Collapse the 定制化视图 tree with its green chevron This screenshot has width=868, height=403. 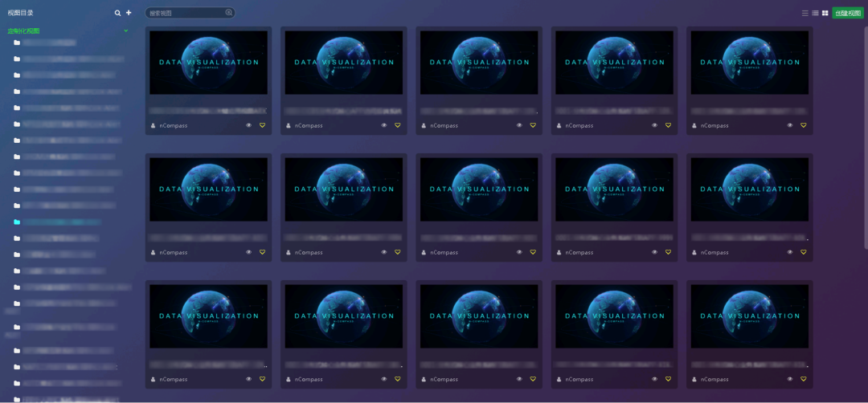tap(126, 31)
